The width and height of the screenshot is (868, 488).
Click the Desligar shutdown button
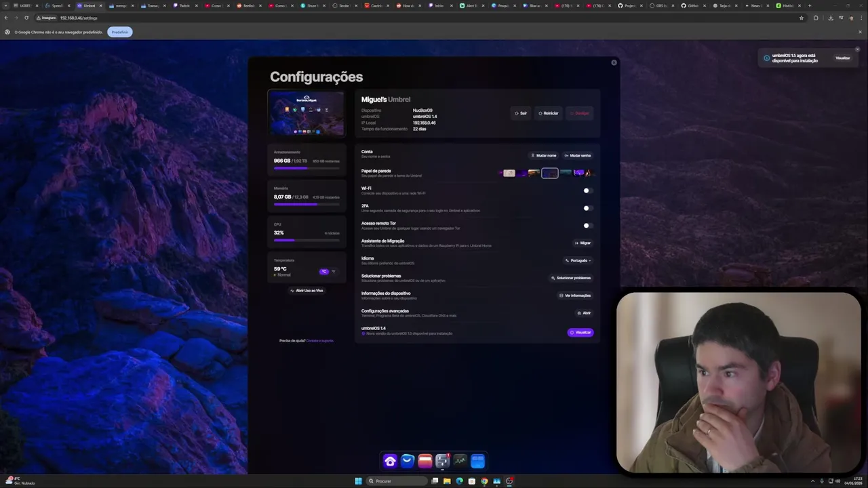point(580,113)
